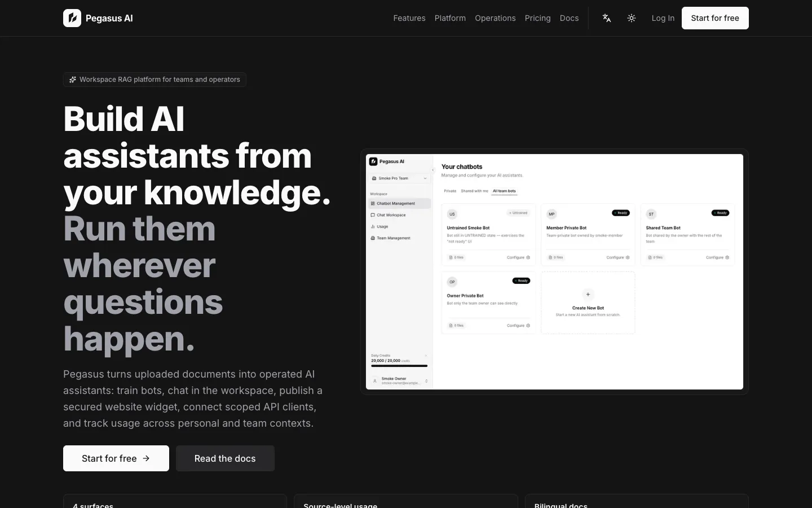Switch to the Shared with me tab
812x508 pixels.
coord(475,191)
